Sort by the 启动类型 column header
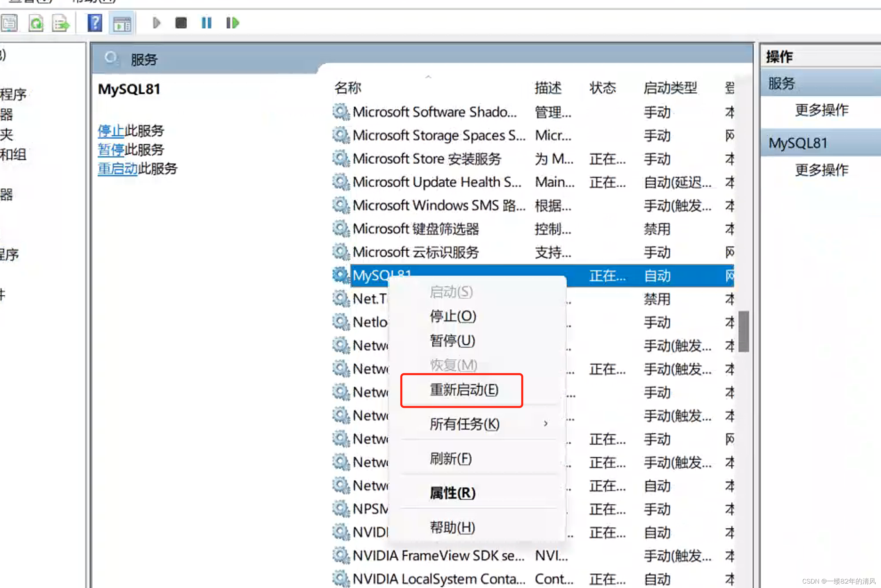The height and width of the screenshot is (588, 881). click(670, 88)
